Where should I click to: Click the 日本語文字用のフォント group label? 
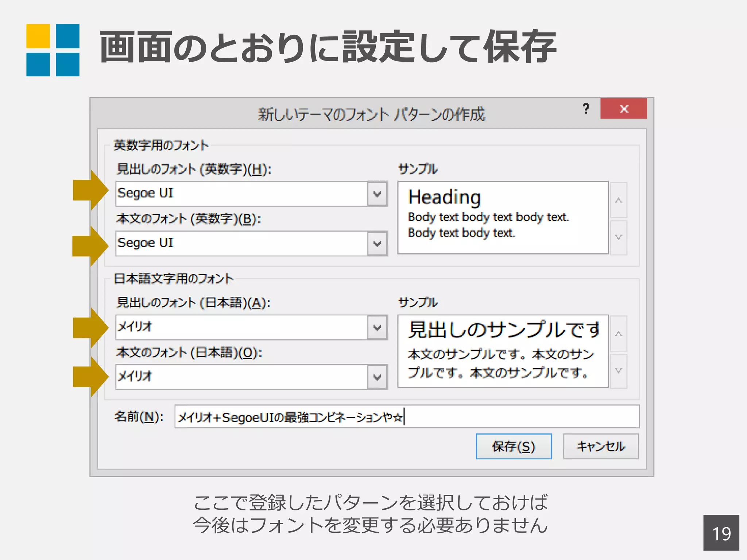coord(173,279)
